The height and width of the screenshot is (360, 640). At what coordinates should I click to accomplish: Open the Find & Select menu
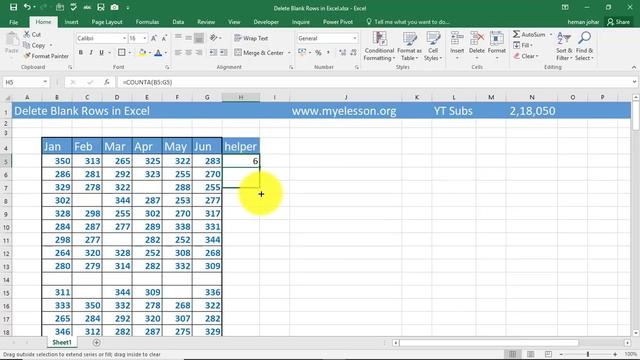pos(584,46)
